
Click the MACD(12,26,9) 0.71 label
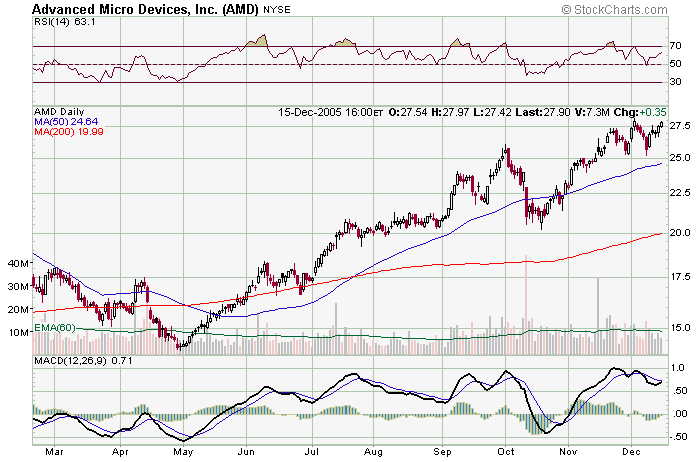pos(83,360)
